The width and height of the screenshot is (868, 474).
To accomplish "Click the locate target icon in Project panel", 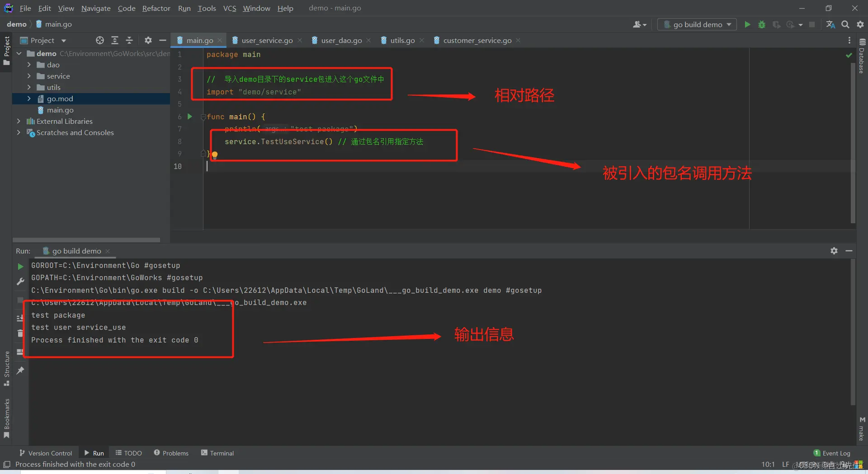I will (100, 40).
